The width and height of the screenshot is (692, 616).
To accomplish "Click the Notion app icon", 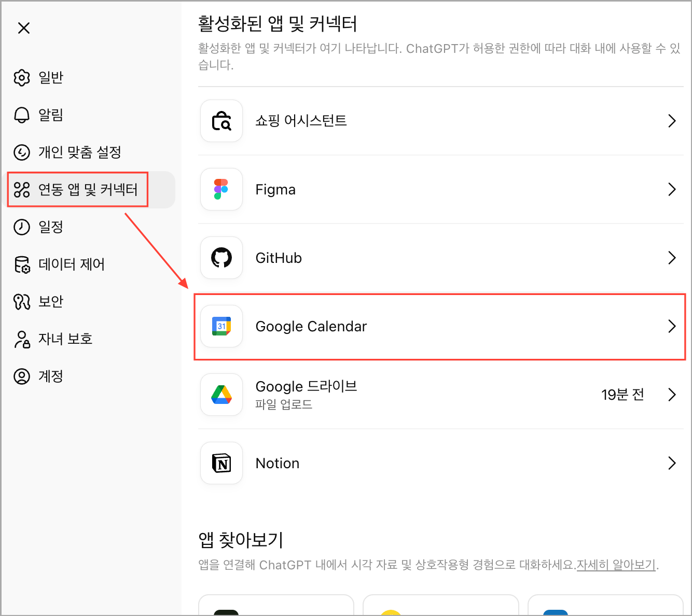I will 222,463.
